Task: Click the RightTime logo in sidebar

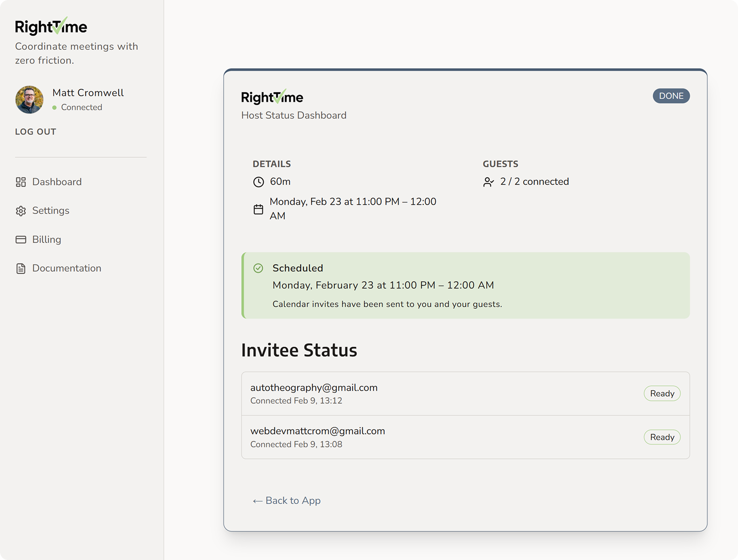Action: pyautogui.click(x=51, y=27)
